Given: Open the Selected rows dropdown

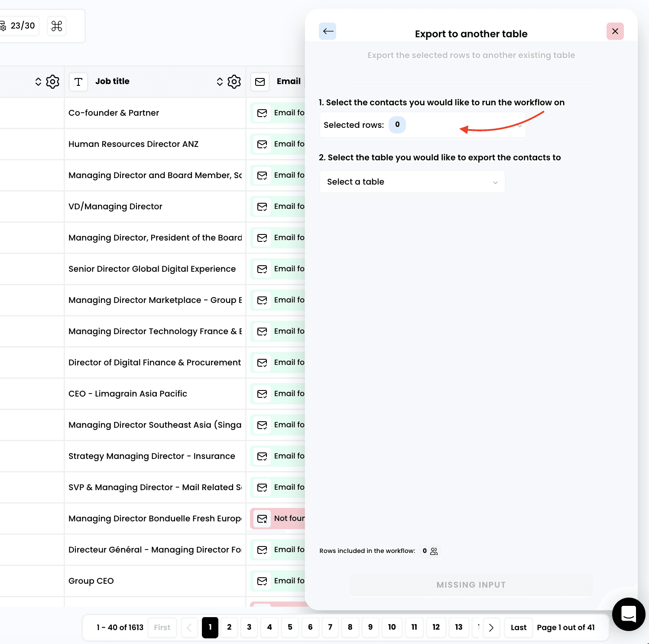Looking at the screenshot, I should click(423, 125).
